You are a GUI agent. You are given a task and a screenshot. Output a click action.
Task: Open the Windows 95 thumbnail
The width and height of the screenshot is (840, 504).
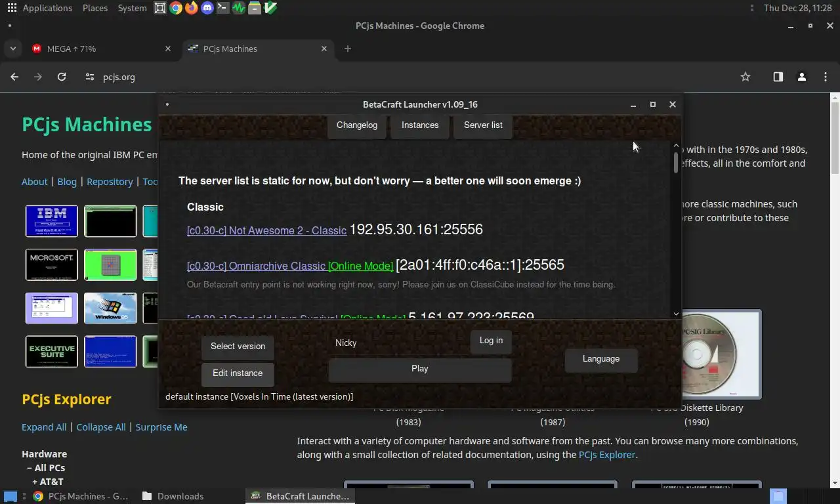[x=110, y=308]
